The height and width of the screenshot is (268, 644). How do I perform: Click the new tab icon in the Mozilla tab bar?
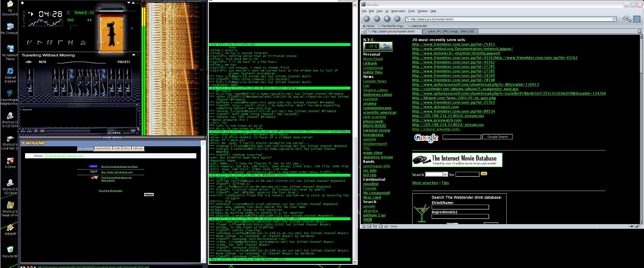pyautogui.click(x=364, y=31)
